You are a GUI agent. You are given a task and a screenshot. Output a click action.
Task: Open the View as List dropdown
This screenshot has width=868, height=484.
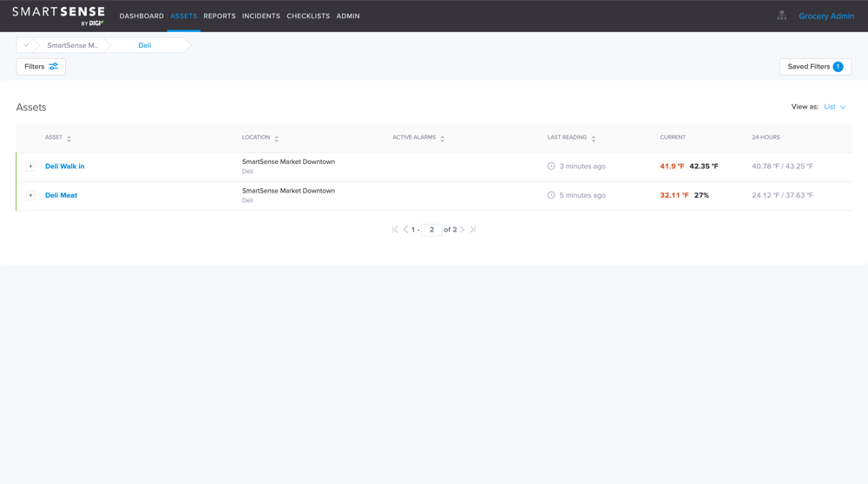[835, 107]
